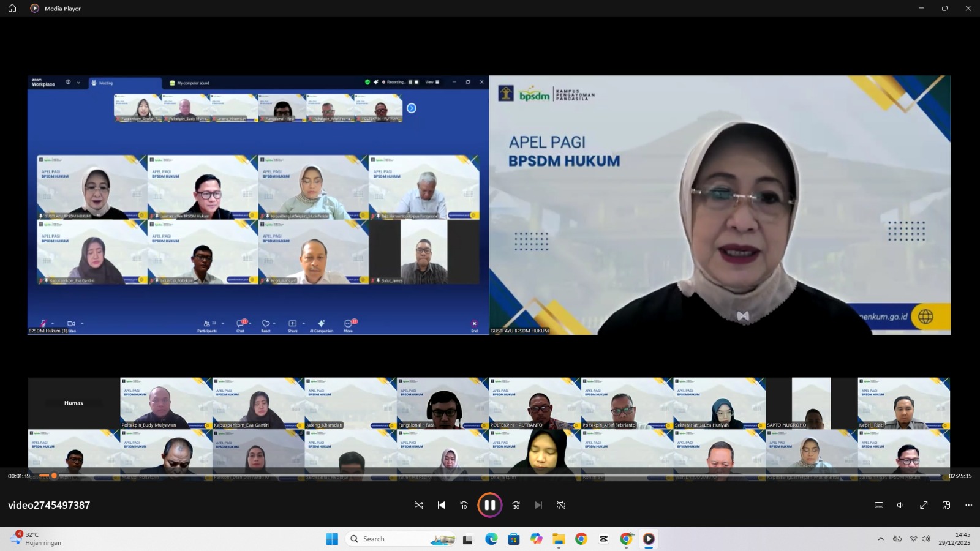Launch Microsoft Edge from the taskbar

coord(491,539)
